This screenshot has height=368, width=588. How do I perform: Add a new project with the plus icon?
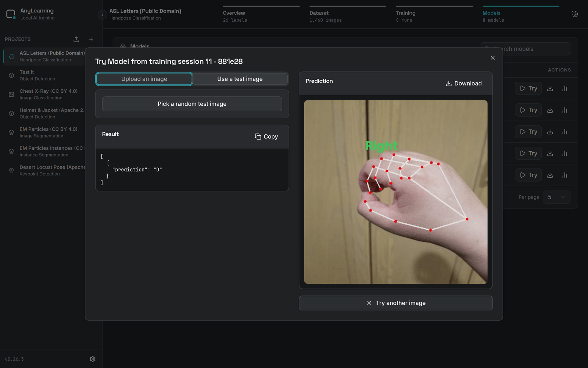[x=91, y=39]
